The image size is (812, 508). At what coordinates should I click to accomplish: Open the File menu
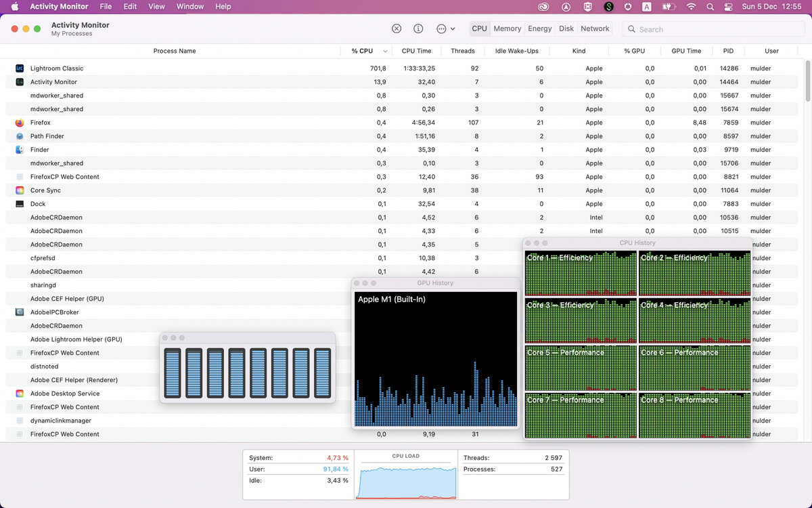coord(106,7)
